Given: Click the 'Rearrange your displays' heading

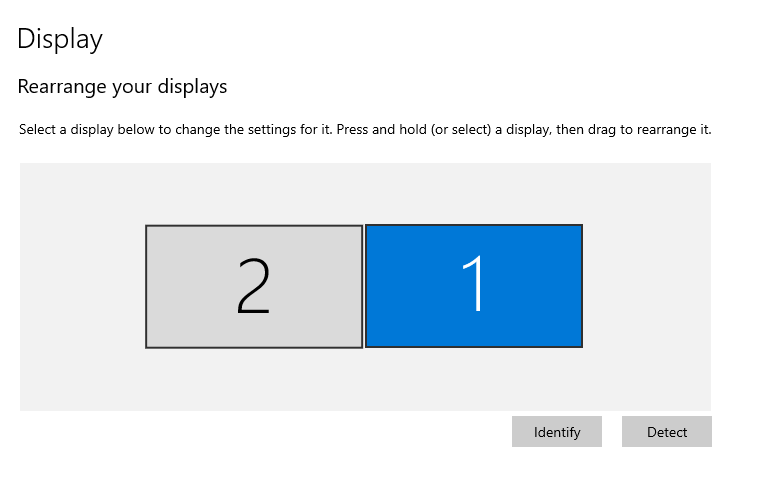Looking at the screenshot, I should (x=122, y=87).
